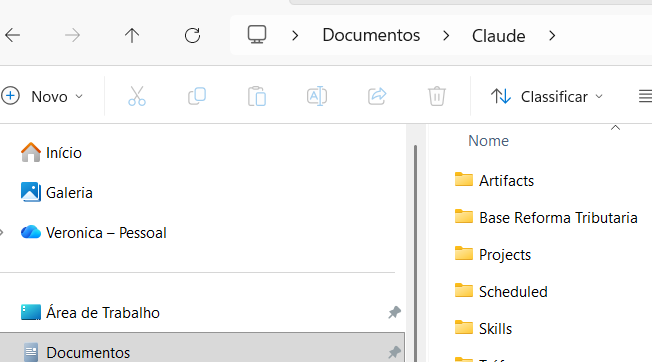Click the Share icon
Image resolution: width=652 pixels, height=362 pixels.
(x=377, y=96)
